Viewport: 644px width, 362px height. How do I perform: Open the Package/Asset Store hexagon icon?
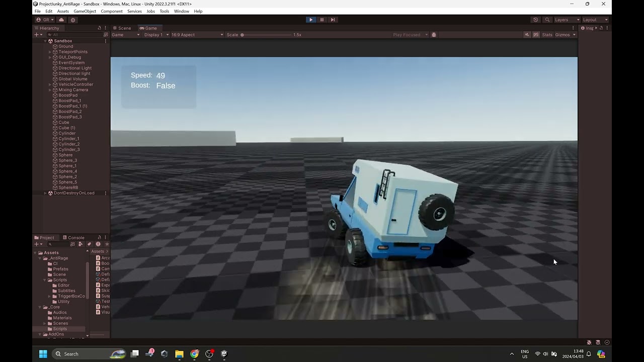click(x=73, y=20)
